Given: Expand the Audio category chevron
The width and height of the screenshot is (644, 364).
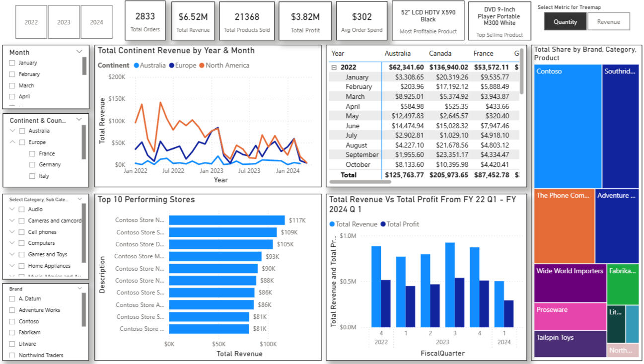Looking at the screenshot, I should (12, 210).
